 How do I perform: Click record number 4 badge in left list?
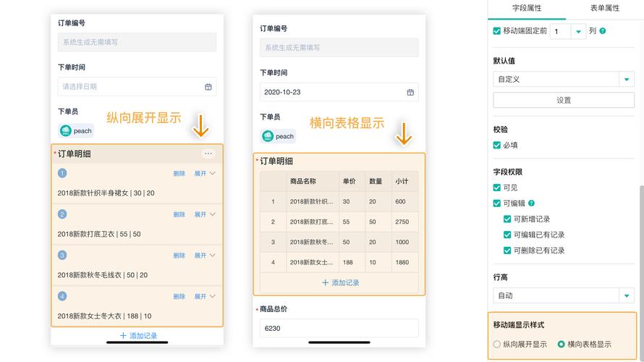pos(62,296)
